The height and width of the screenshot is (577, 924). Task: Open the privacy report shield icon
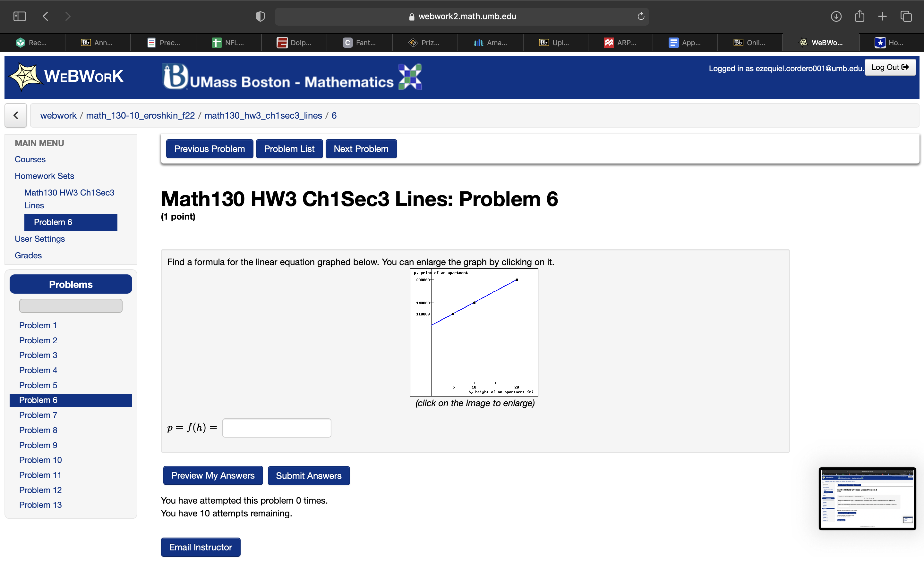260,16
